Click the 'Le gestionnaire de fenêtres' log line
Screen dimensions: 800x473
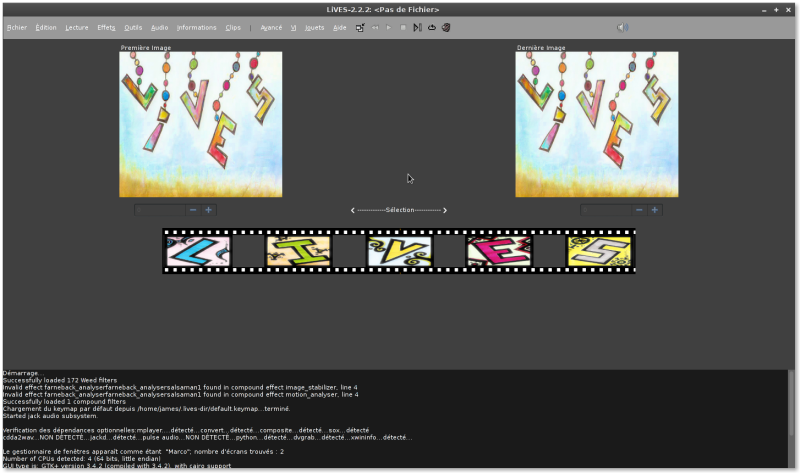[143, 452]
